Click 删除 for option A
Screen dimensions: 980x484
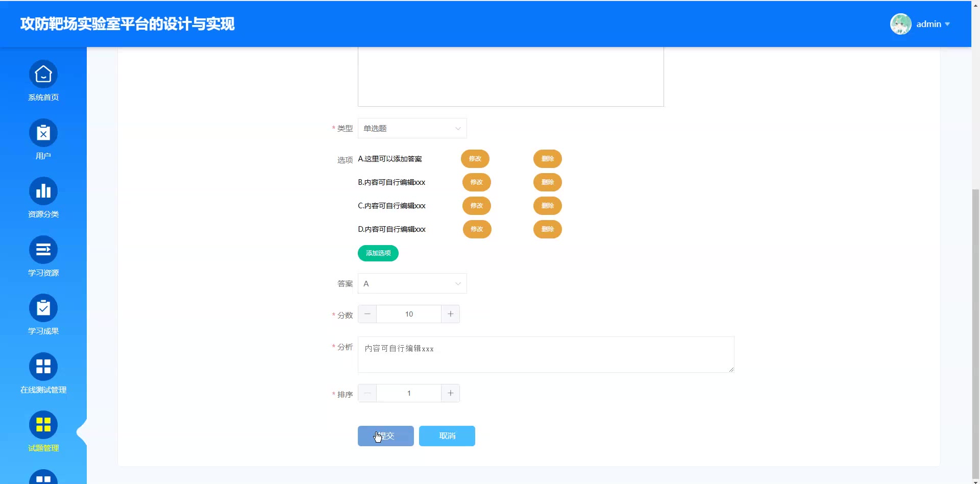tap(548, 159)
